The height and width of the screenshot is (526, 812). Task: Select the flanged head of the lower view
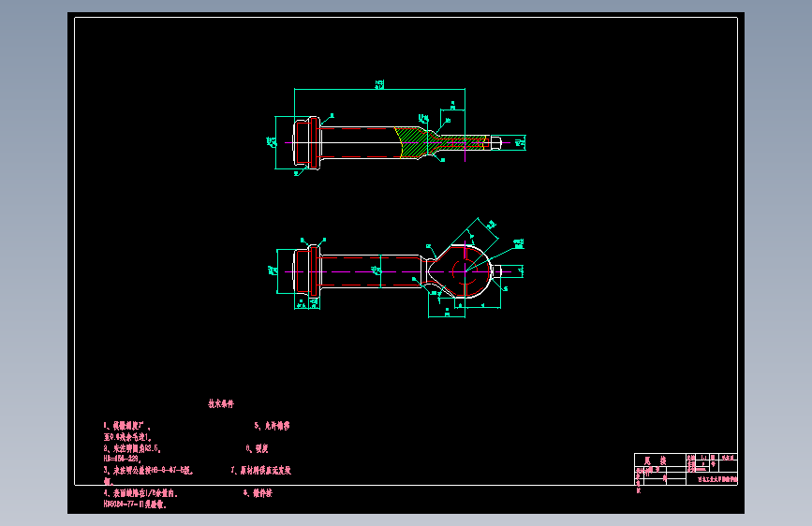tap(307, 270)
